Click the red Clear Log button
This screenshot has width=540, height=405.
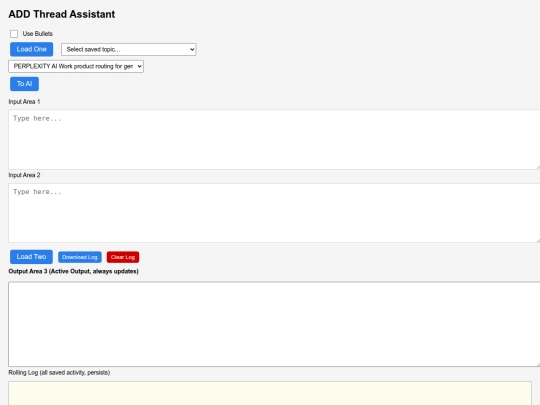click(x=123, y=257)
